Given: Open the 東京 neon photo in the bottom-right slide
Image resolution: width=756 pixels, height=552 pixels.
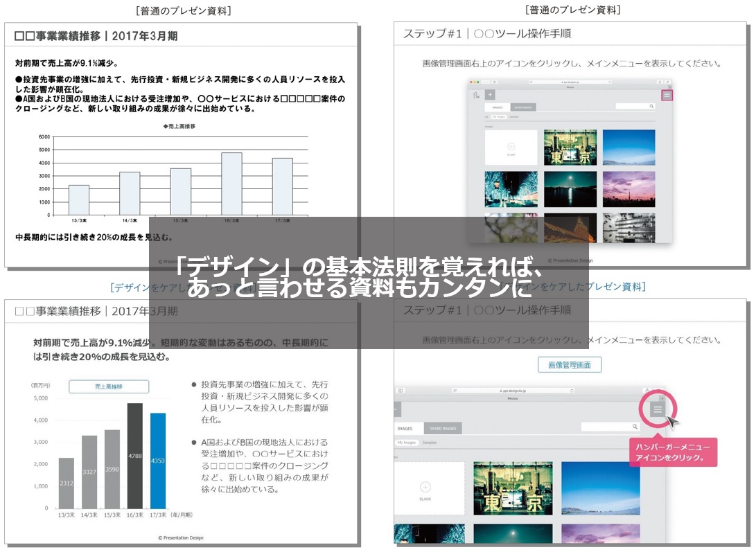Looking at the screenshot, I should click(x=513, y=488).
